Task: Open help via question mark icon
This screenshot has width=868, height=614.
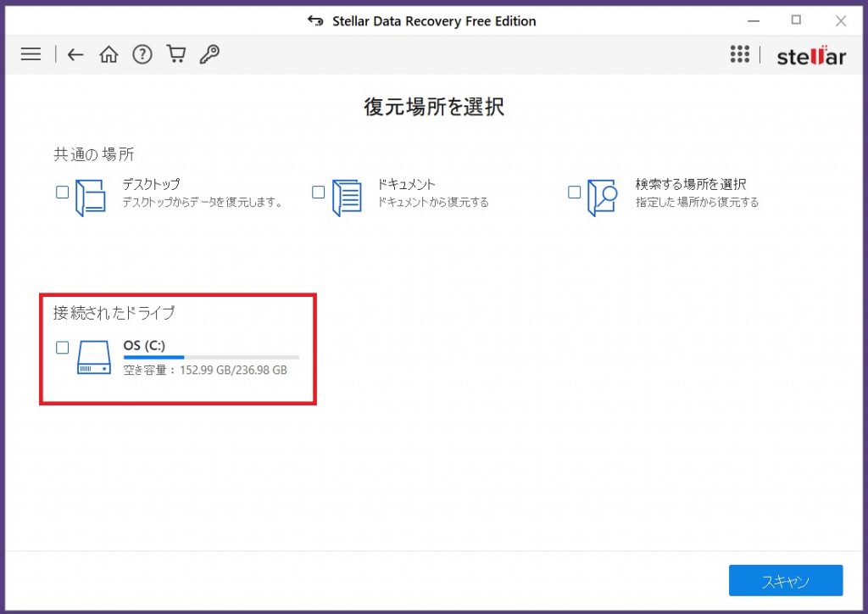Action: click(142, 54)
